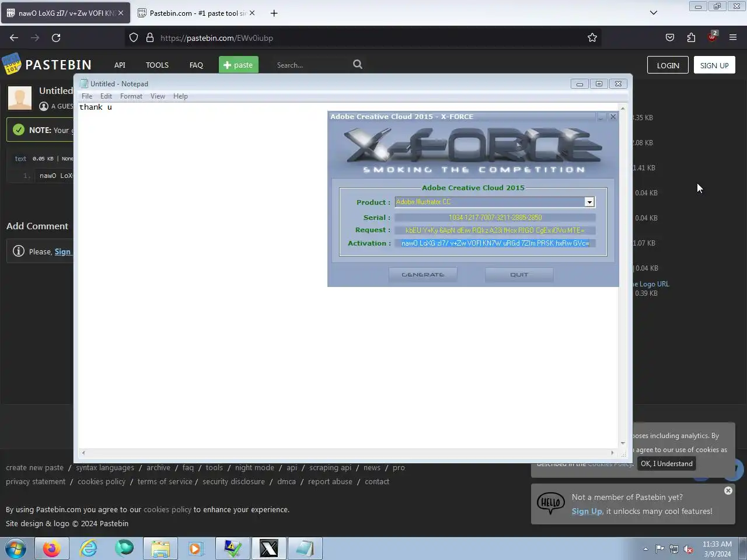Toggle night mode from footer link
Screen dimensions: 747x560
tap(254, 467)
